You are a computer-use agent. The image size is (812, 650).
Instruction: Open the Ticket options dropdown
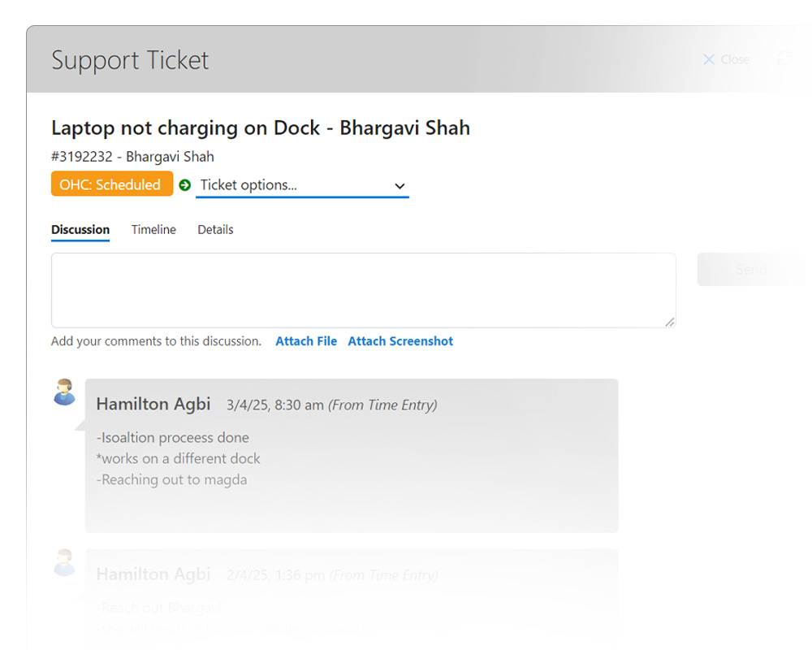301,185
